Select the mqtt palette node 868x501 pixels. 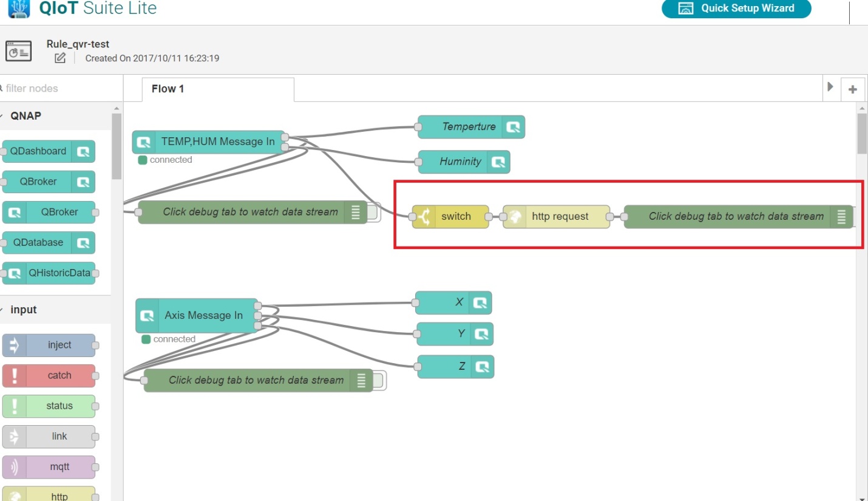coord(49,466)
